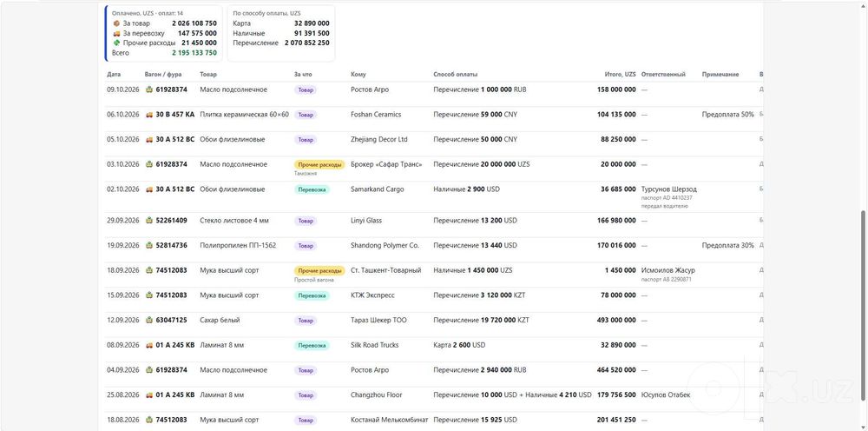
Task: Click the wagon icon in the 18.08.2026 row
Action: (x=149, y=420)
